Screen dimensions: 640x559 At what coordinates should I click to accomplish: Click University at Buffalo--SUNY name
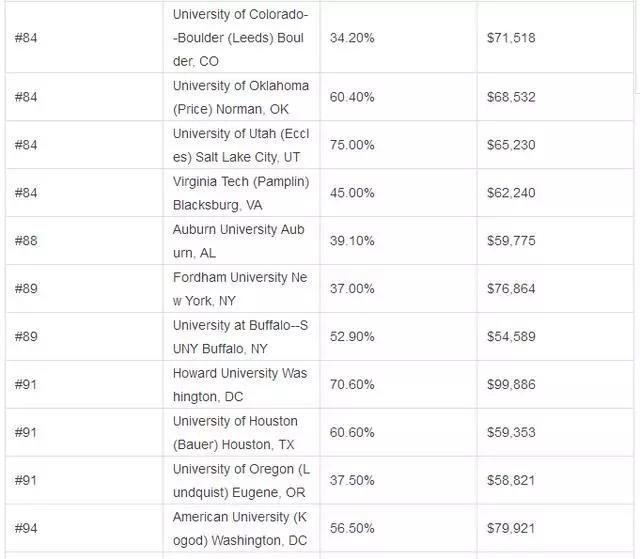pos(240,337)
